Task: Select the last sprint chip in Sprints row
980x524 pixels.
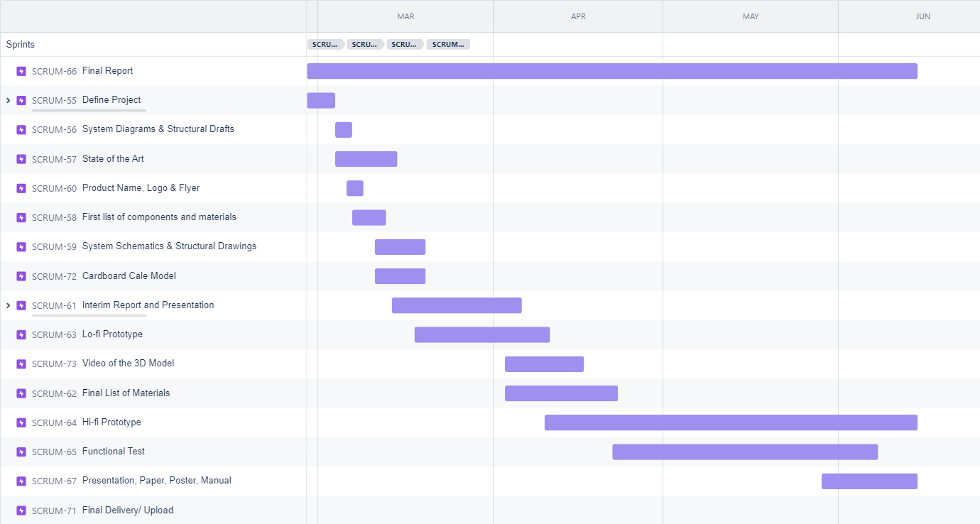Action: 448,45
